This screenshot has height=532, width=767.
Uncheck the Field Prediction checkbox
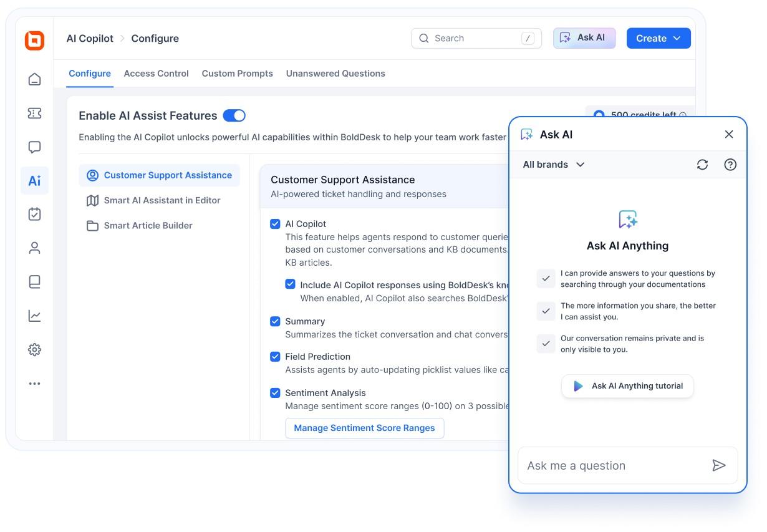pos(275,357)
